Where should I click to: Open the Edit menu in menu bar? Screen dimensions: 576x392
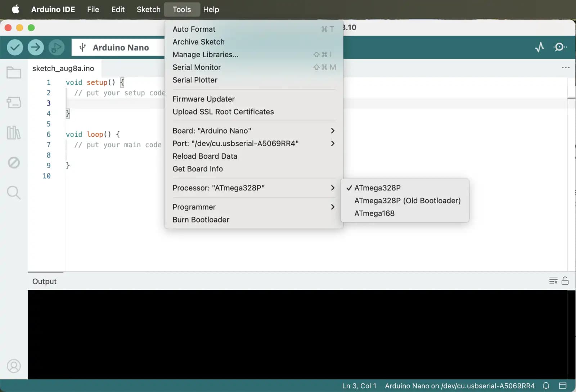118,9
